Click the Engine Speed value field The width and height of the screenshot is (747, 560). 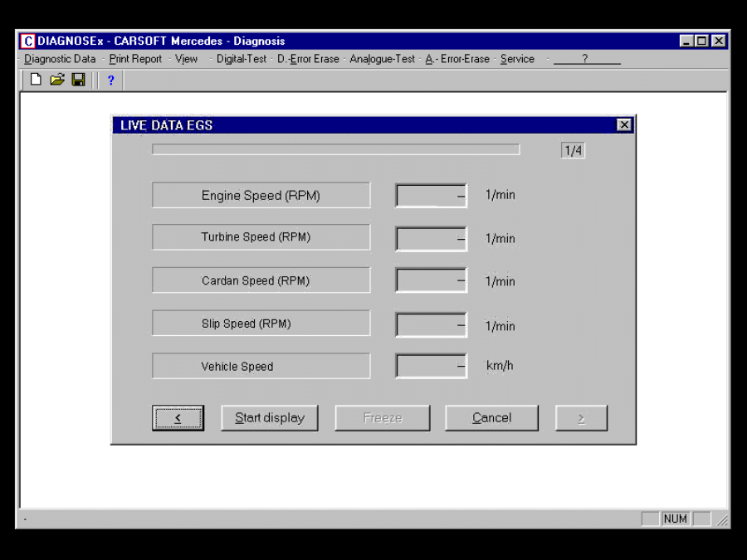(x=431, y=195)
